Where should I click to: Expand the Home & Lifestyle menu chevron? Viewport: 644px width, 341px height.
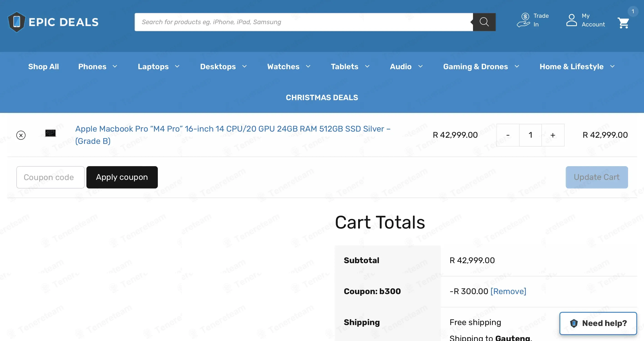pyautogui.click(x=612, y=66)
